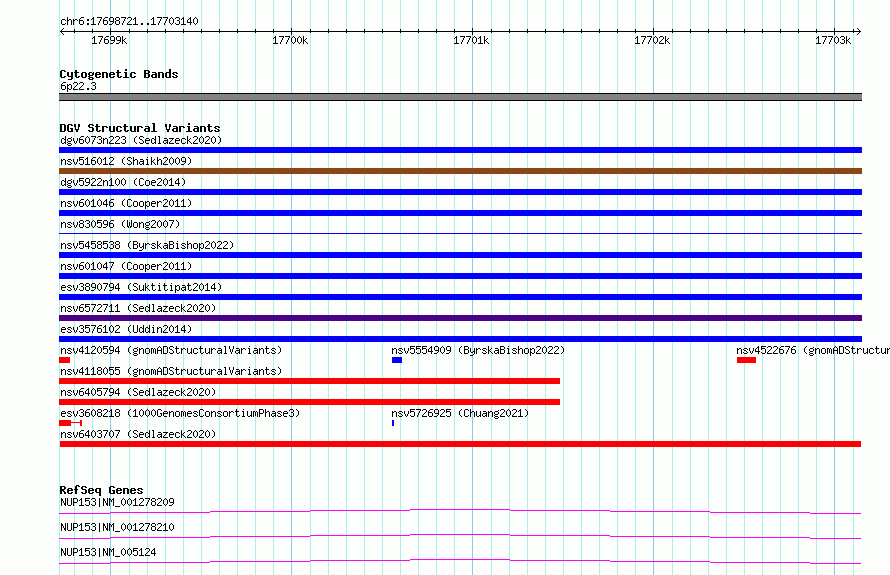Open esv3608218 (1000GenomesConsortiumPhase3) label

pos(180,413)
